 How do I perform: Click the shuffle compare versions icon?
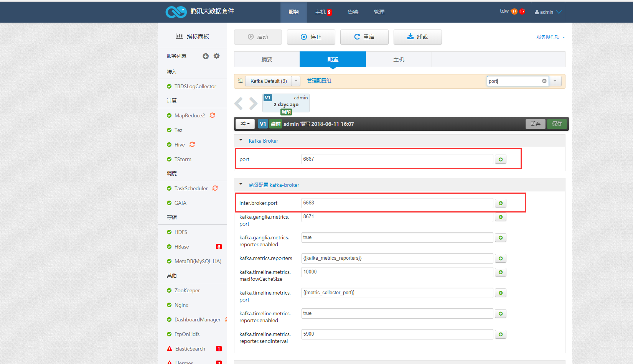pos(245,124)
